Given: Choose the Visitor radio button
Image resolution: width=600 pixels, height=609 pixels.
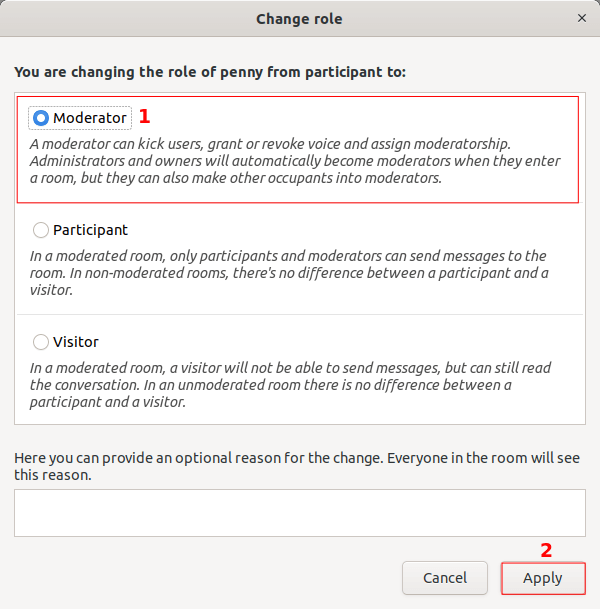Looking at the screenshot, I should pyautogui.click(x=41, y=342).
